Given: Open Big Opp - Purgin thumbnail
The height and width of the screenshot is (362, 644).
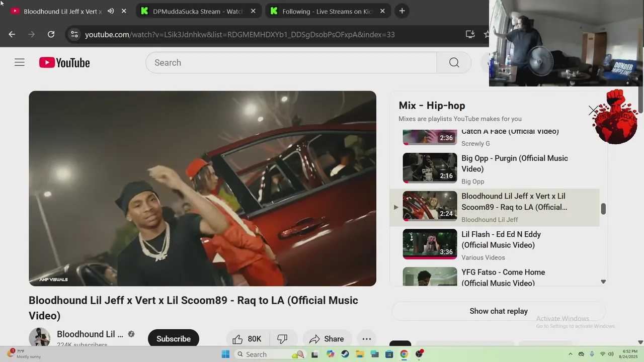Looking at the screenshot, I should point(430,168).
